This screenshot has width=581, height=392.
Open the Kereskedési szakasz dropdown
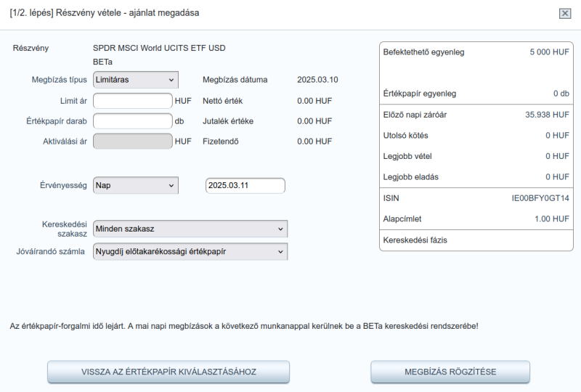pyautogui.click(x=190, y=229)
